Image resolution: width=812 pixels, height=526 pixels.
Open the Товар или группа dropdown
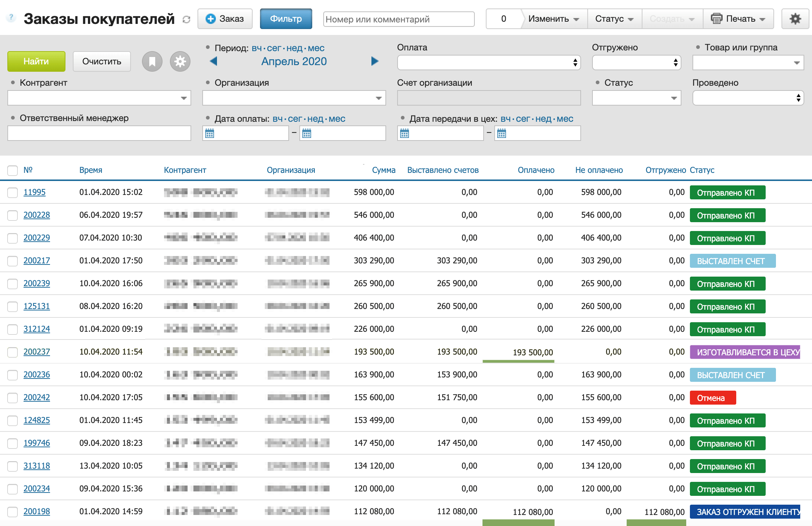coord(748,63)
